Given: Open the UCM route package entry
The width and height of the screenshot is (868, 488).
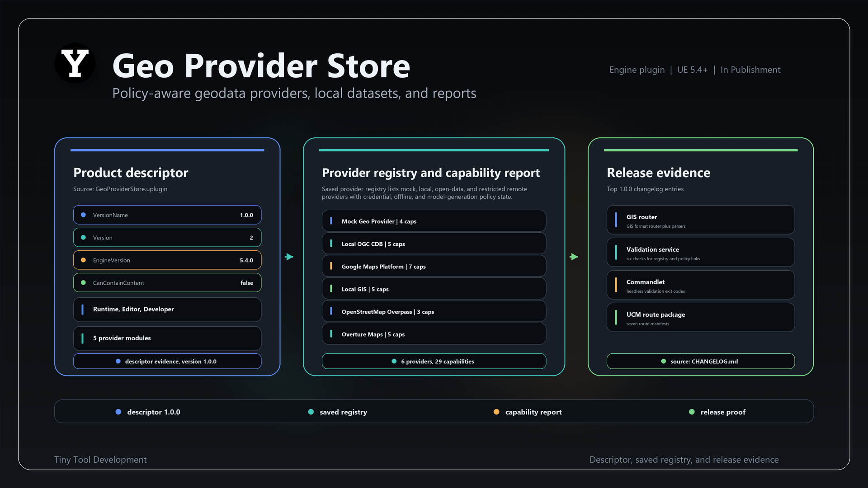Looking at the screenshot, I should [701, 318].
